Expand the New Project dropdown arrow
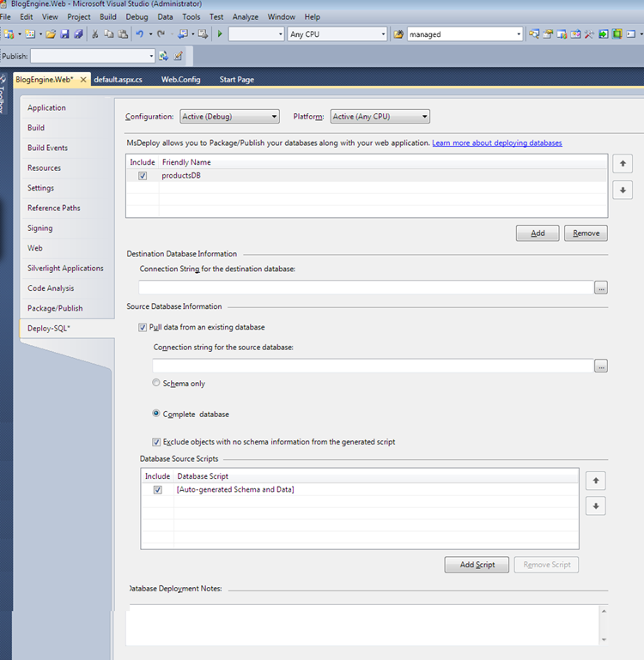The width and height of the screenshot is (644, 660). (x=20, y=34)
